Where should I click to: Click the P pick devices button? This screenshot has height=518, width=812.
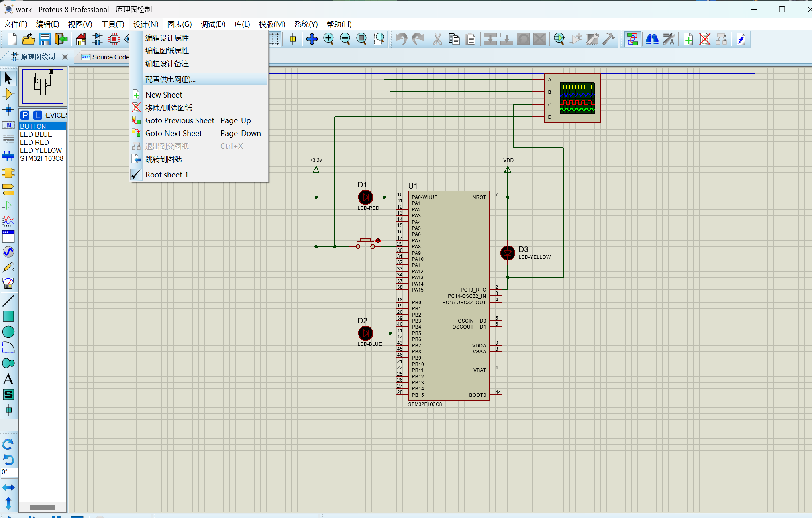pyautogui.click(x=25, y=115)
